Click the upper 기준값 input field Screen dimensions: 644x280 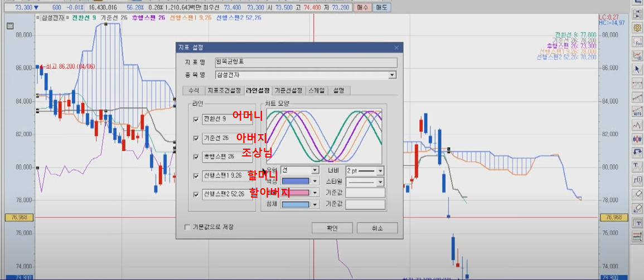click(x=365, y=193)
